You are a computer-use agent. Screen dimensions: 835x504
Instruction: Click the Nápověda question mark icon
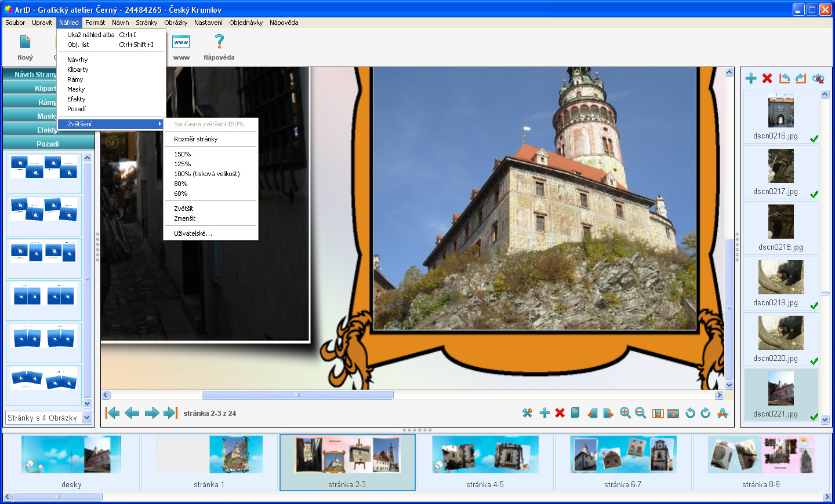click(219, 42)
